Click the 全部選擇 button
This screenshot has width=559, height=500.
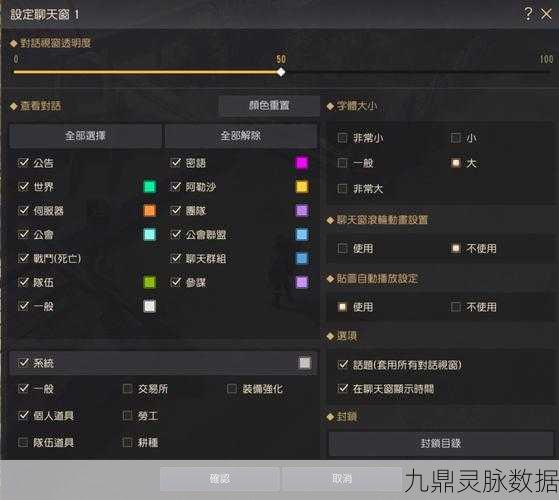[x=85, y=136]
